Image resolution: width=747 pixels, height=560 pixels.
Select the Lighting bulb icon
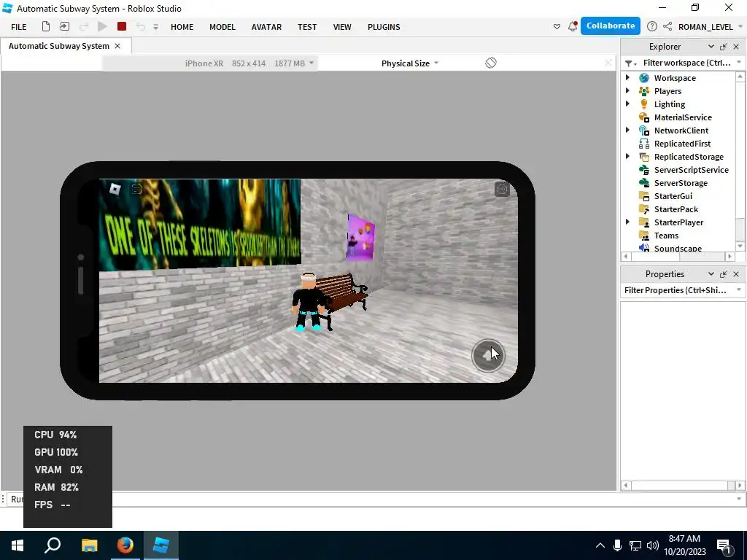pyautogui.click(x=644, y=104)
